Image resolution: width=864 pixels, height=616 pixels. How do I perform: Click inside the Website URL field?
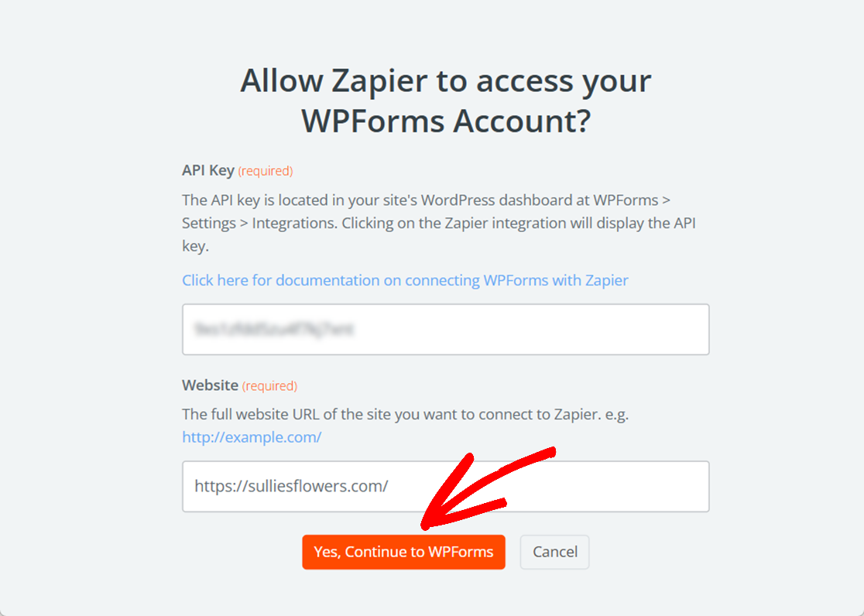point(445,486)
